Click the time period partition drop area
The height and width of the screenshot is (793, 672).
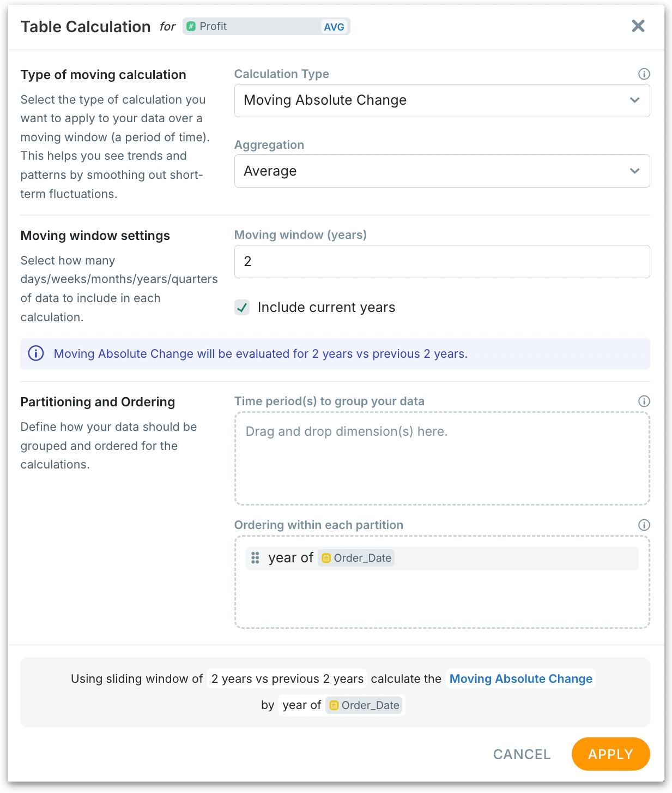[x=441, y=459]
